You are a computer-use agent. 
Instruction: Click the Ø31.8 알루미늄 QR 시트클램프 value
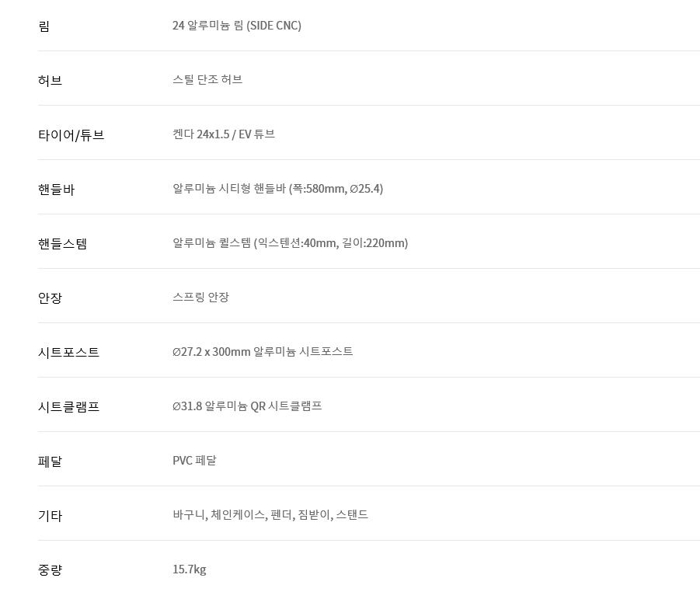click(x=247, y=406)
